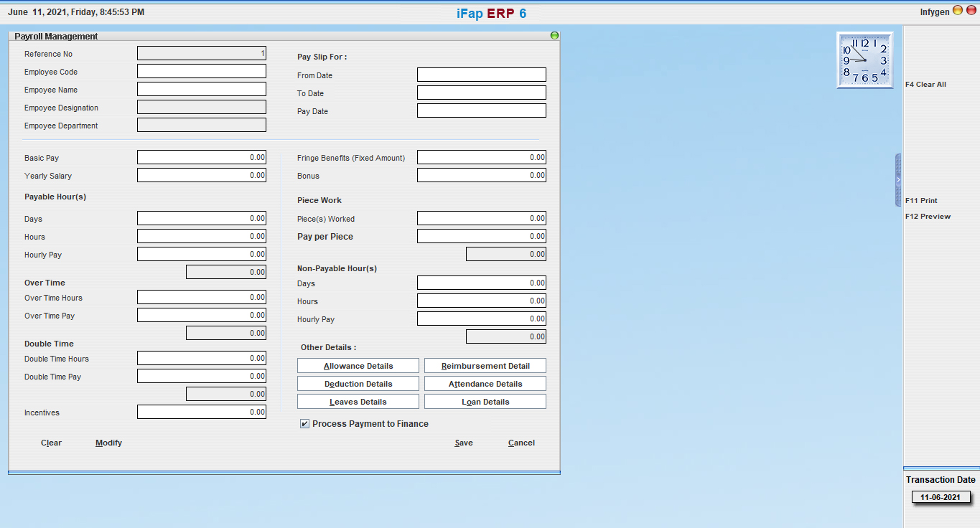980x528 pixels.
Task: Click the red circle button beside Infygen
Action: coord(971,11)
